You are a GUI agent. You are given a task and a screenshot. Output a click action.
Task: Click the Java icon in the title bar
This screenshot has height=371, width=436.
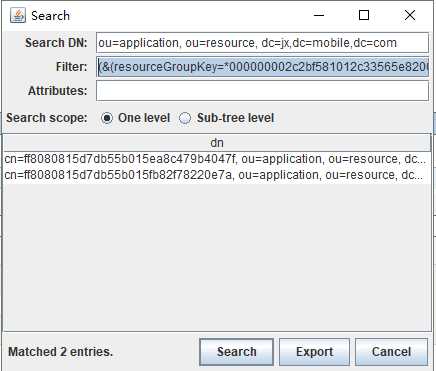pyautogui.click(x=18, y=15)
